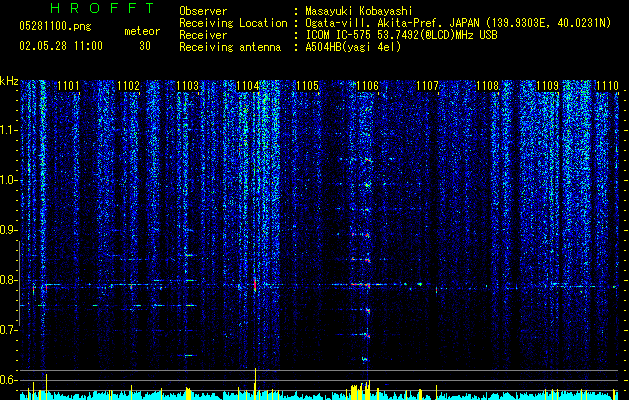Click the Receiving Location label
Image resolution: width=629 pixels, height=400 pixels.
pyautogui.click(x=233, y=23)
